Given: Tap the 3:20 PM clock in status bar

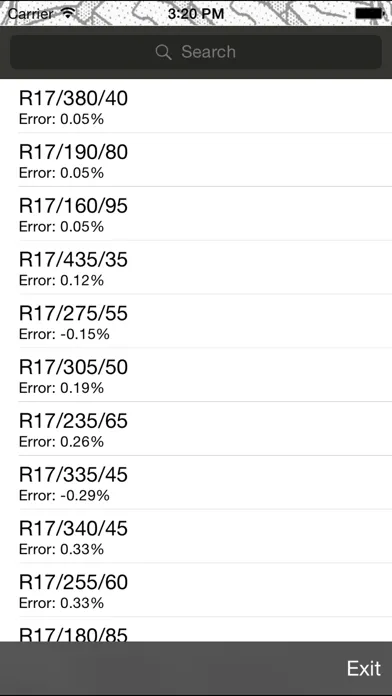Looking at the screenshot, I should coord(196,14).
